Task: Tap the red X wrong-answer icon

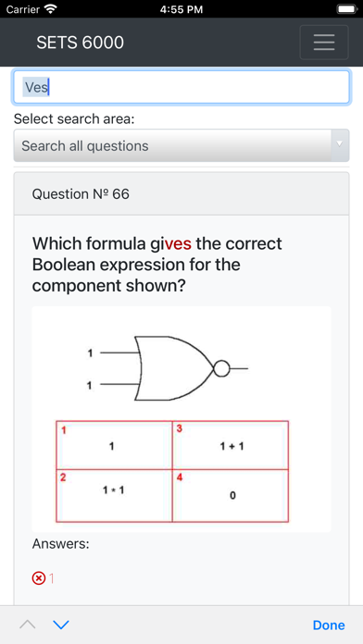Action: tap(39, 578)
